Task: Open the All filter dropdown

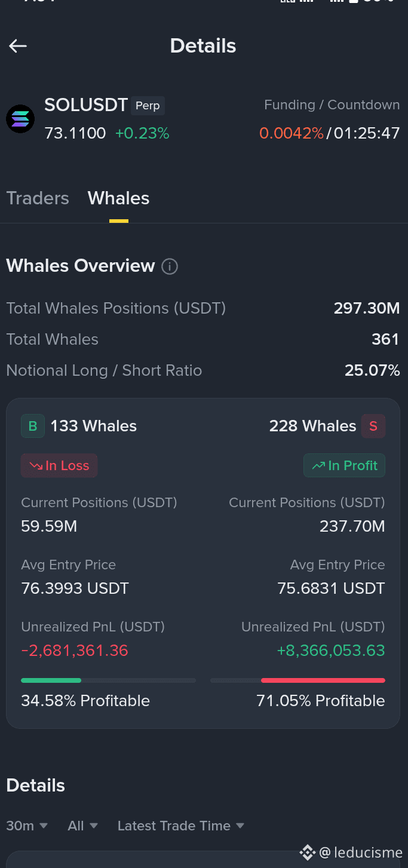Action: [x=82, y=826]
